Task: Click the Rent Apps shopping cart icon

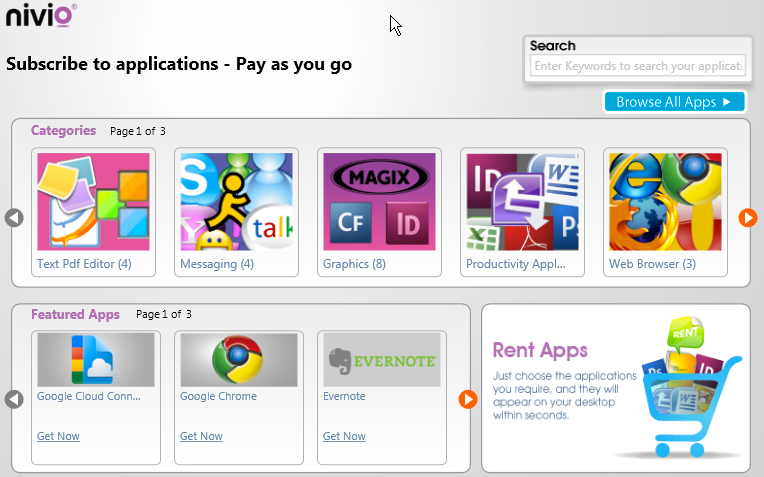Action: (x=690, y=387)
